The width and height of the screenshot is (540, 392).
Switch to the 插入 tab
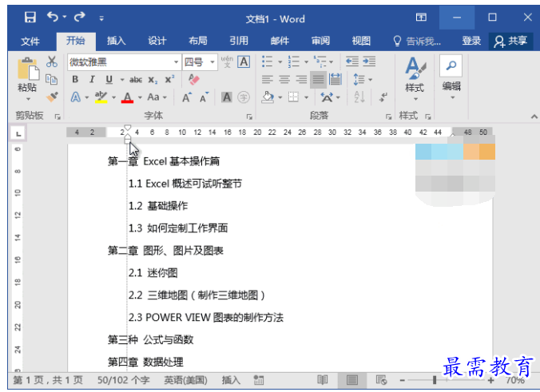pos(117,41)
